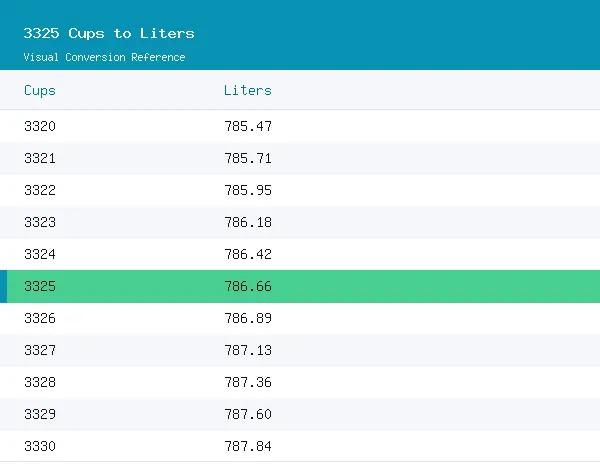The height and width of the screenshot is (466, 600).
Task: Select the 3329 cups cell
Action: coord(40,414)
